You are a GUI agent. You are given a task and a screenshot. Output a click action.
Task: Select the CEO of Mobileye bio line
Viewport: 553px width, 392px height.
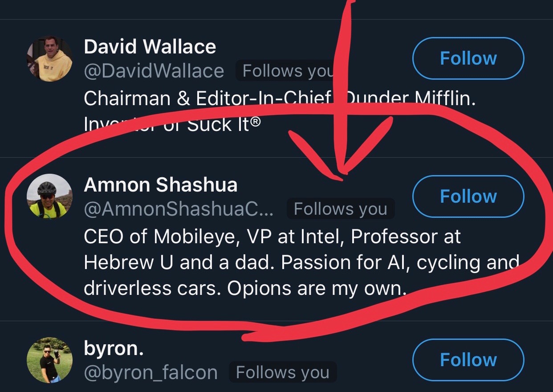[x=272, y=237]
